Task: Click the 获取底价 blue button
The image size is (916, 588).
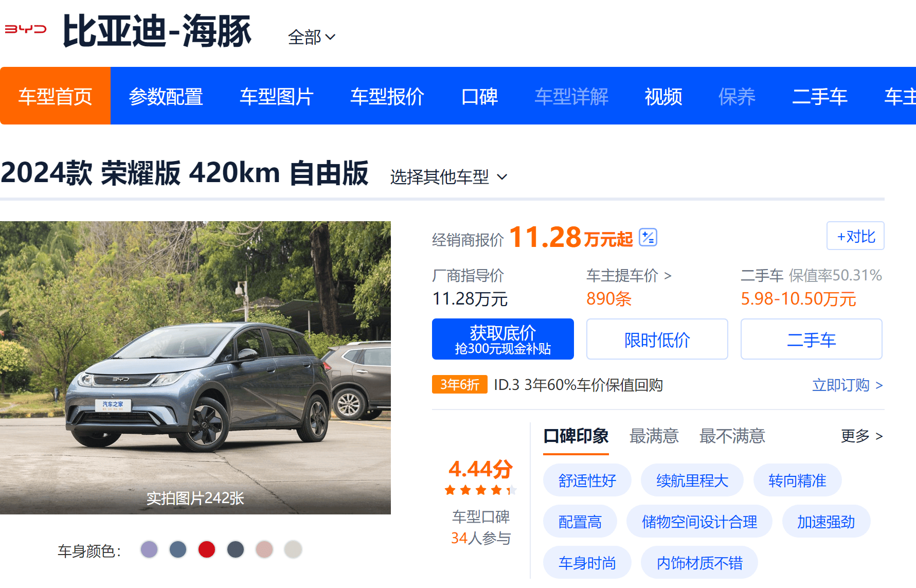Action: [x=502, y=339]
